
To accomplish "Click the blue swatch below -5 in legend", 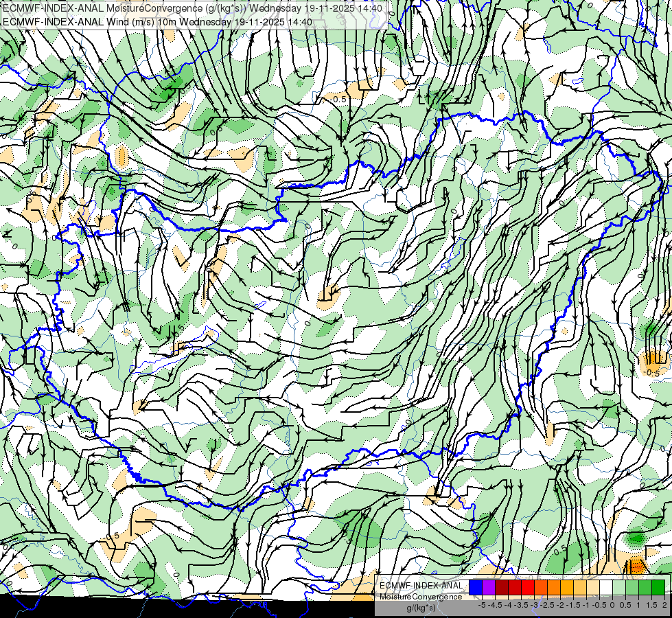I will pos(476,587).
